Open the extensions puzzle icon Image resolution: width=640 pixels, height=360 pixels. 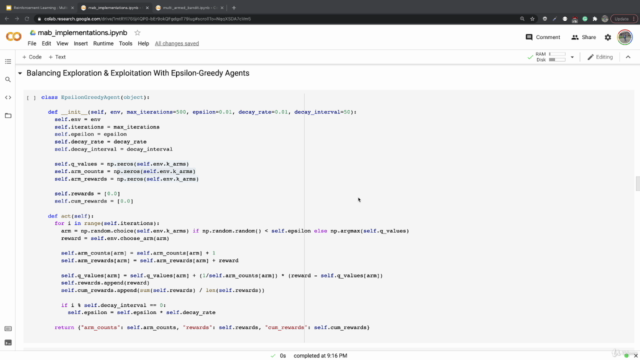point(595,19)
